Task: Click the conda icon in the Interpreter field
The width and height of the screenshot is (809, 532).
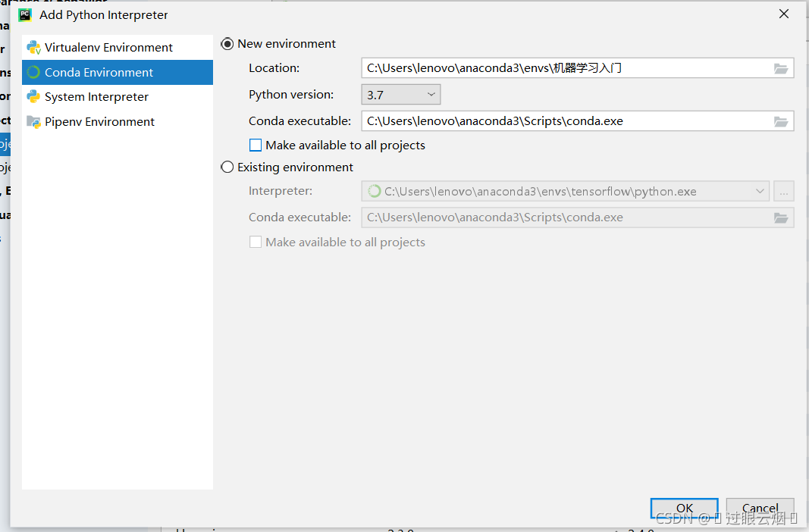Action: click(x=374, y=191)
